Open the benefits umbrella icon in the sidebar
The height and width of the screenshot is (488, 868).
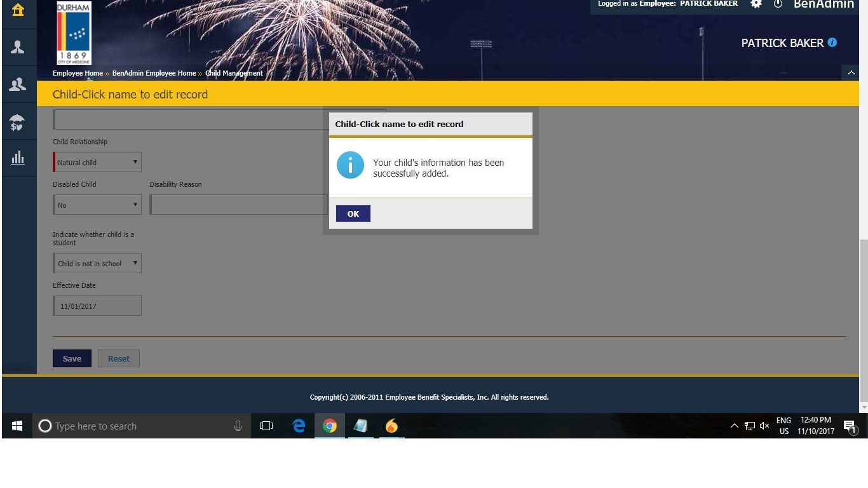18,121
